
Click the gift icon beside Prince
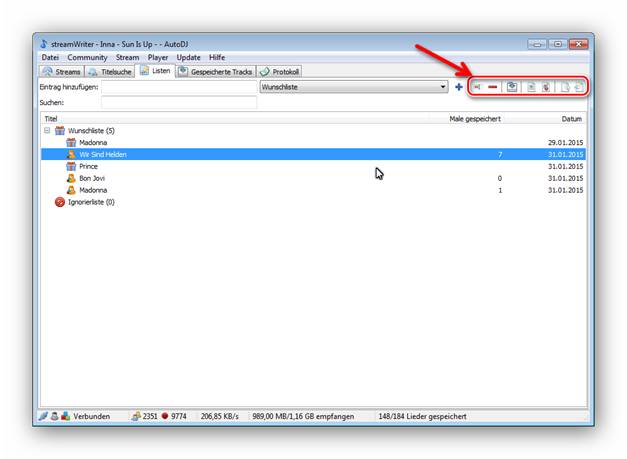(71, 166)
